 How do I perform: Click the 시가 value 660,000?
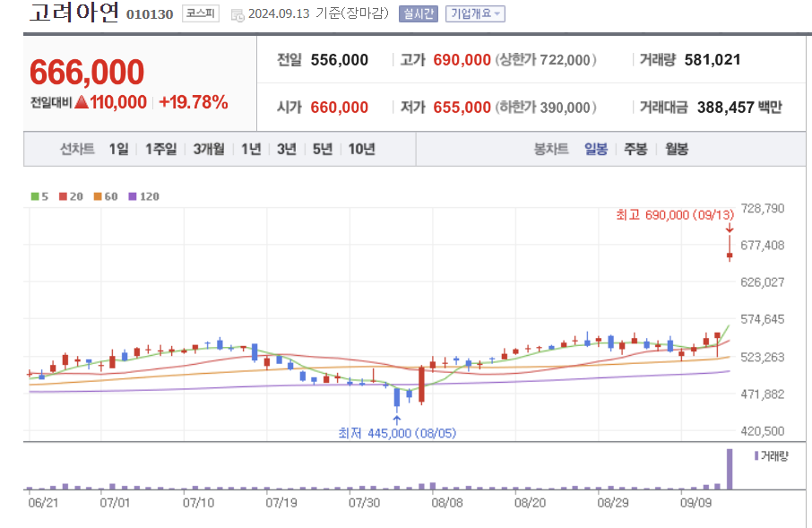pos(339,108)
